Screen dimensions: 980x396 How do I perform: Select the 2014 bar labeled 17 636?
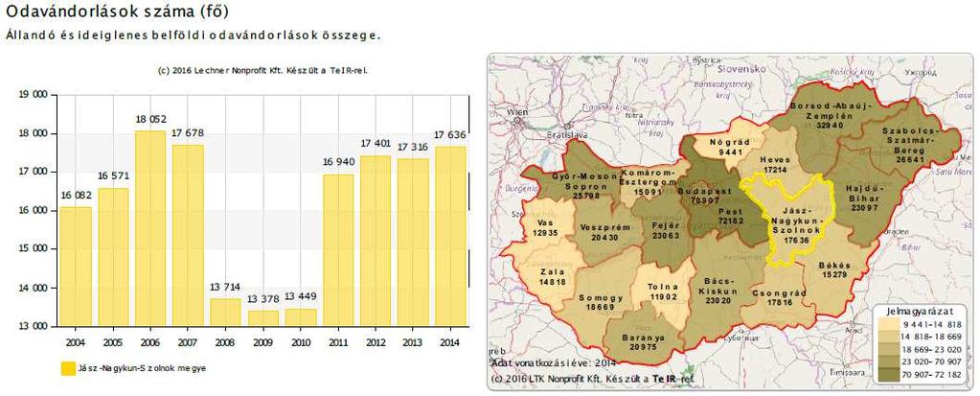tap(450, 237)
